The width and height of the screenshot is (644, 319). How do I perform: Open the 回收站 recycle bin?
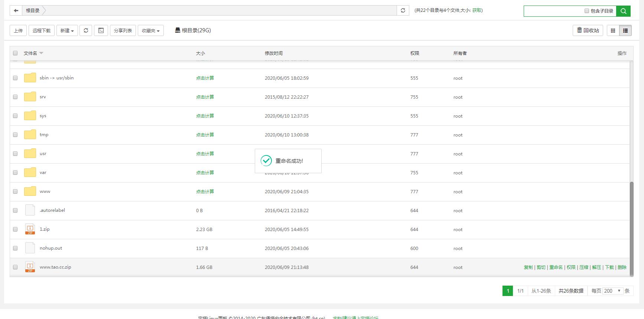point(588,30)
